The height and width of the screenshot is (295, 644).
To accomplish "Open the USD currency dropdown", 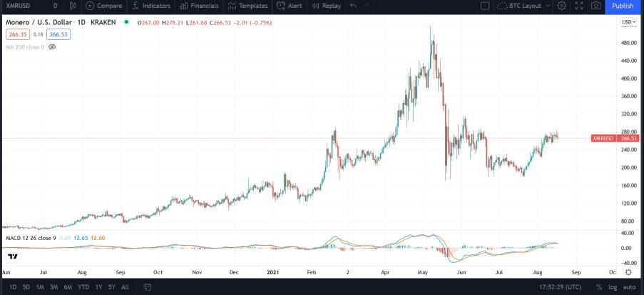I will point(628,22).
